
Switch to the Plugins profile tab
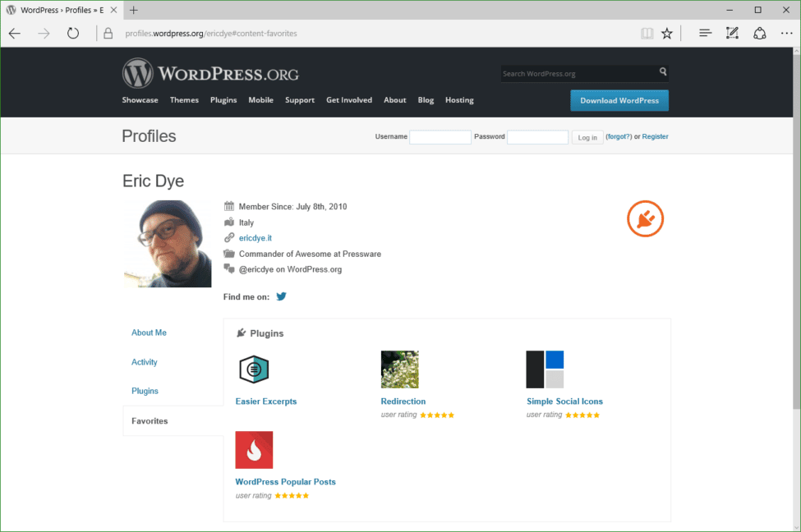[145, 391]
